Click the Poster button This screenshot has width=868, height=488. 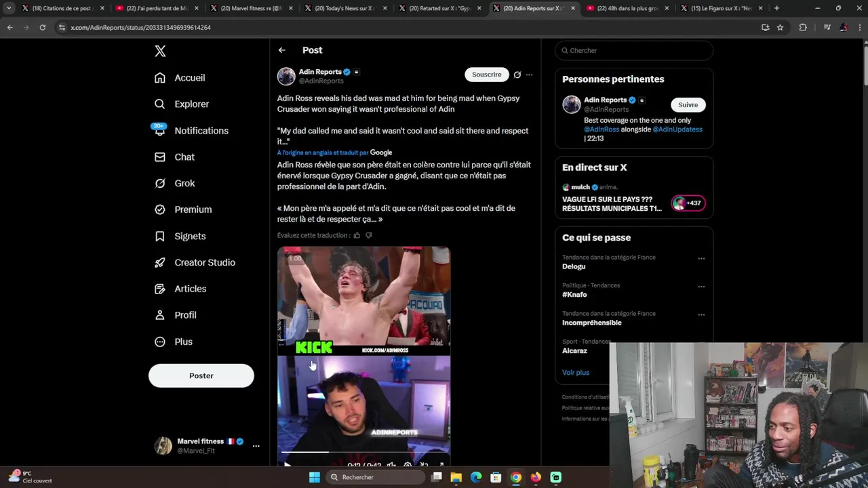click(201, 375)
